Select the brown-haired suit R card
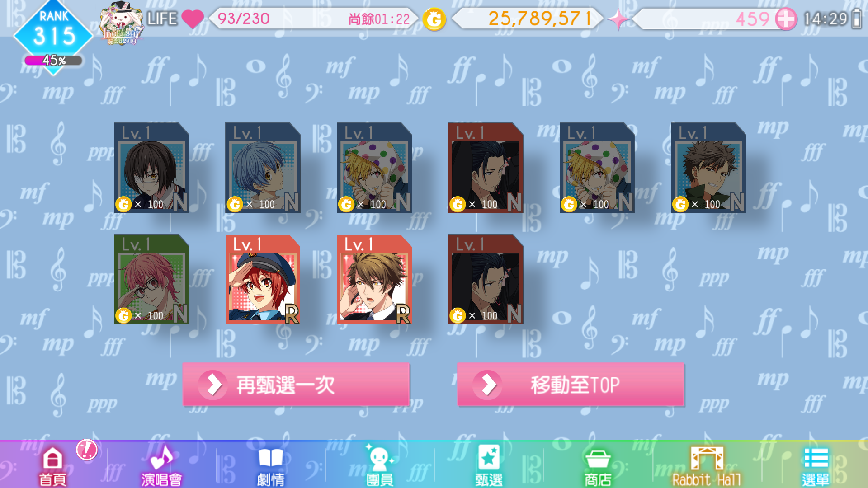The image size is (868, 488). [374, 279]
